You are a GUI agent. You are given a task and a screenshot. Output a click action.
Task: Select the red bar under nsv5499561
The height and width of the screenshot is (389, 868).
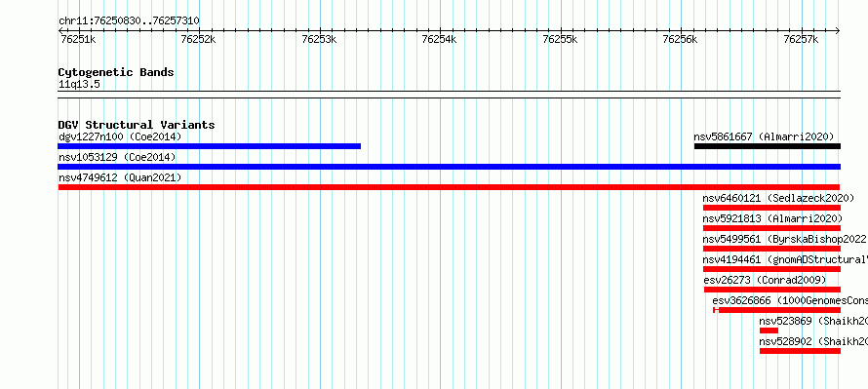(771, 249)
